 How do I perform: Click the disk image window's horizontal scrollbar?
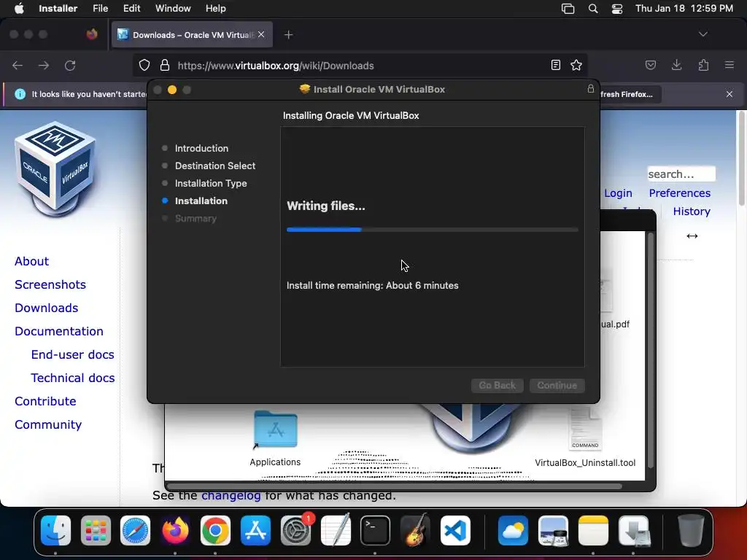(395, 486)
